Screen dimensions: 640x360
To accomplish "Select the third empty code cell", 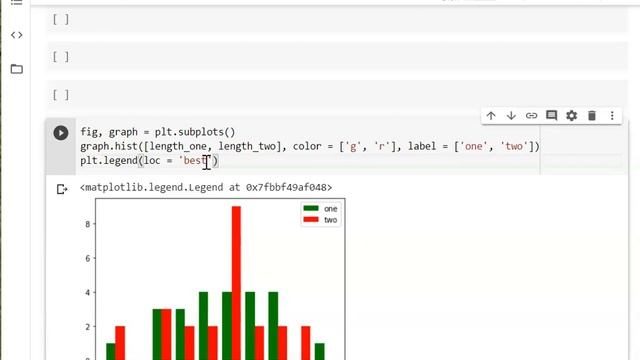I will coord(337,95).
